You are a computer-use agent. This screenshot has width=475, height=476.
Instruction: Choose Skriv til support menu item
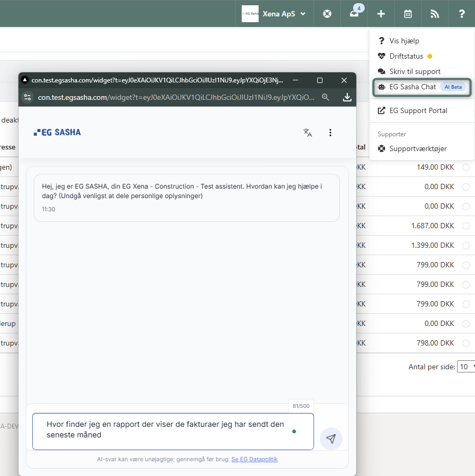click(x=415, y=71)
